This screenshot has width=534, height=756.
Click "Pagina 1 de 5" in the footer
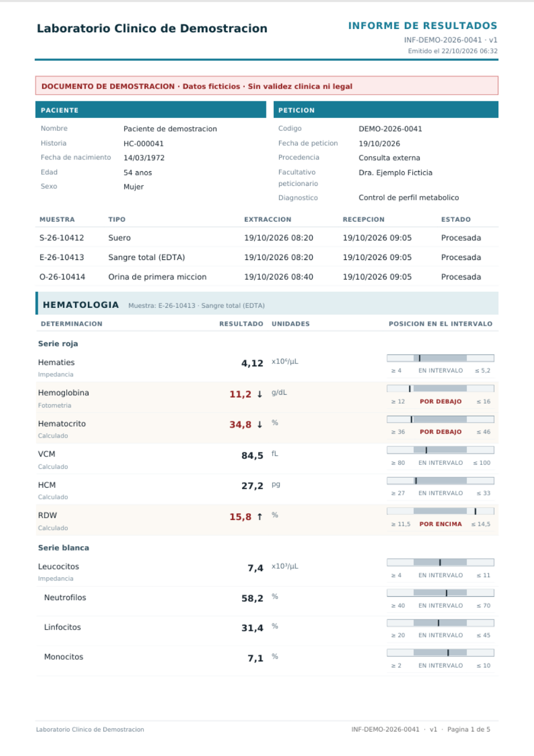[469, 729]
